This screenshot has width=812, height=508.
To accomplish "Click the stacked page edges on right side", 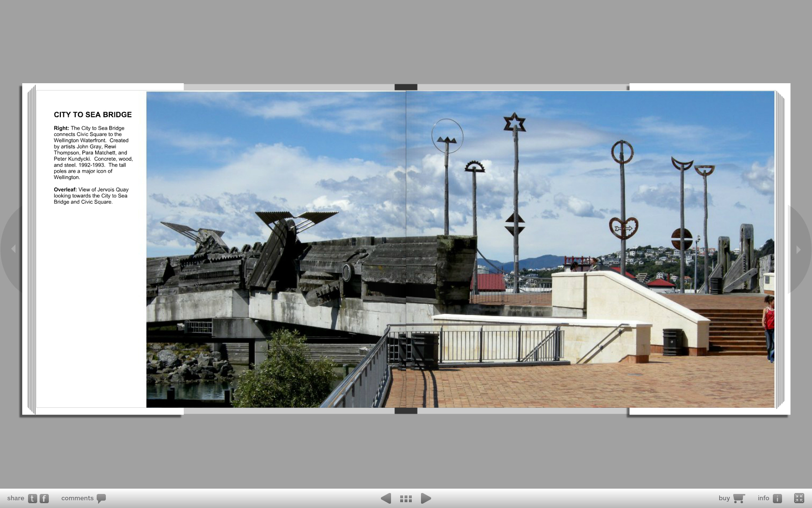I will tap(780, 249).
